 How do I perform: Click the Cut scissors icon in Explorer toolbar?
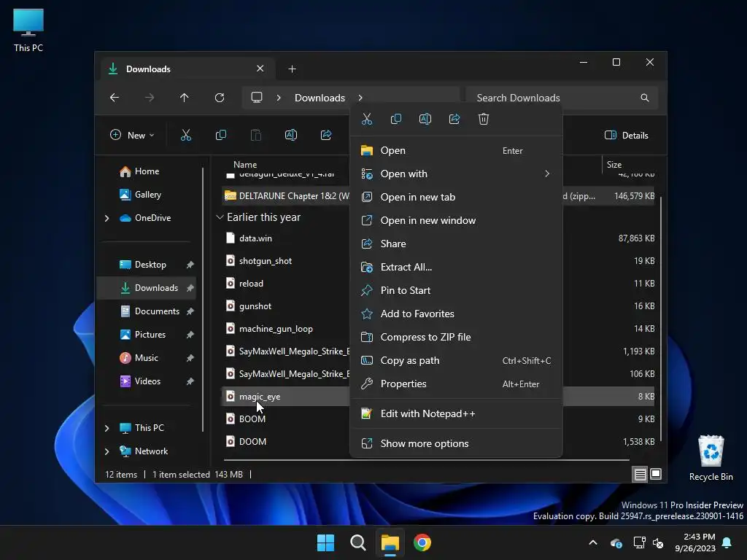pyautogui.click(x=186, y=135)
